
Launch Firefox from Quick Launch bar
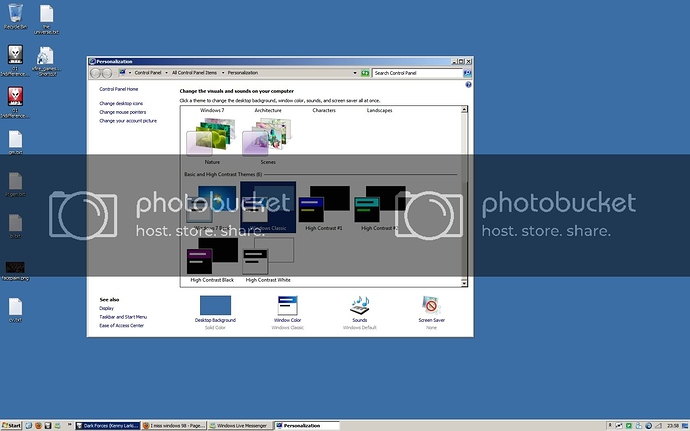38,426
